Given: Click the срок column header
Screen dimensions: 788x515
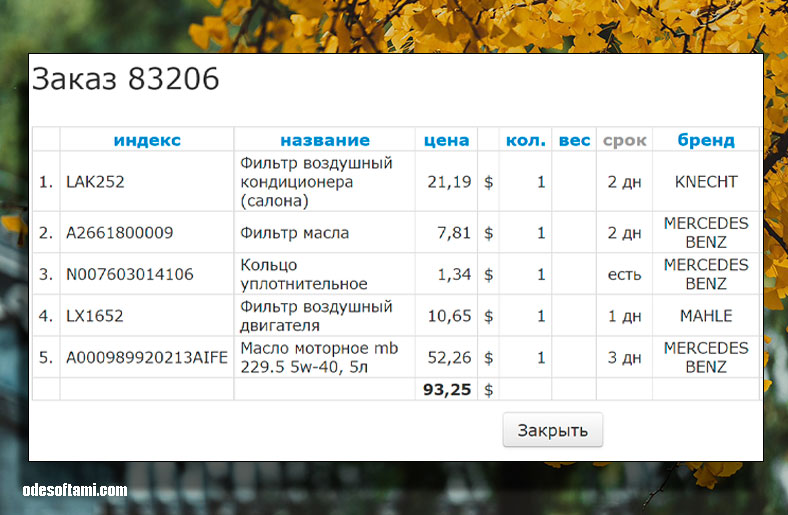Looking at the screenshot, I should pyautogui.click(x=624, y=140).
